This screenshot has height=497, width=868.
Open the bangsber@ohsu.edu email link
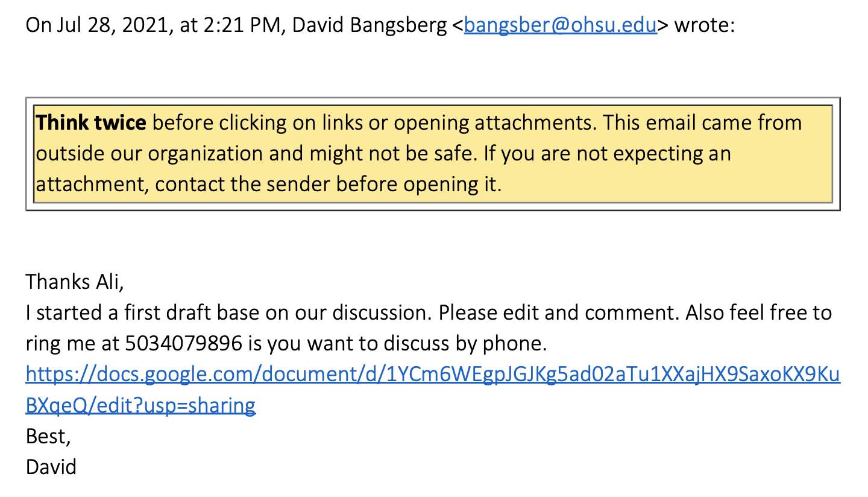pos(560,26)
